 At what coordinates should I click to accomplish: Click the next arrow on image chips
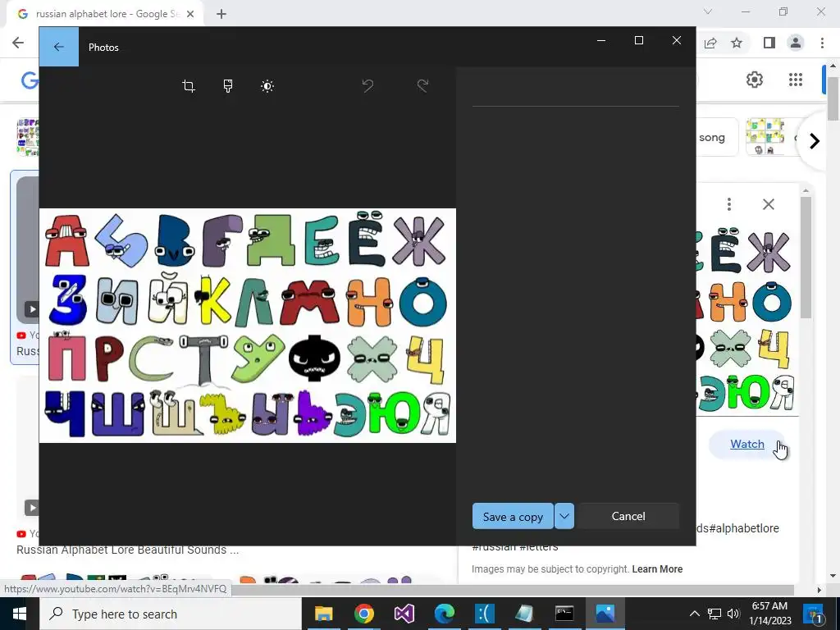(815, 141)
